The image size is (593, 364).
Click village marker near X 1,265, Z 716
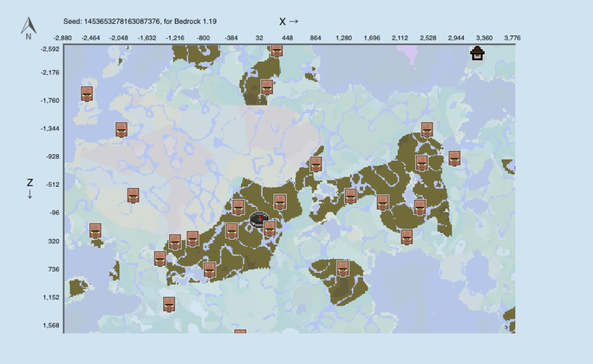coord(343,269)
